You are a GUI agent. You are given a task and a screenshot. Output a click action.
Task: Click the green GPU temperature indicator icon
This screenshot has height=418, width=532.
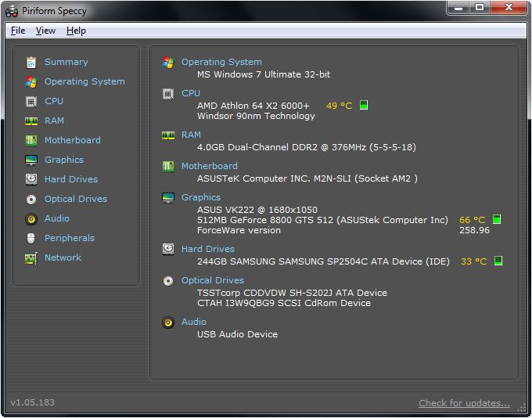click(497, 219)
